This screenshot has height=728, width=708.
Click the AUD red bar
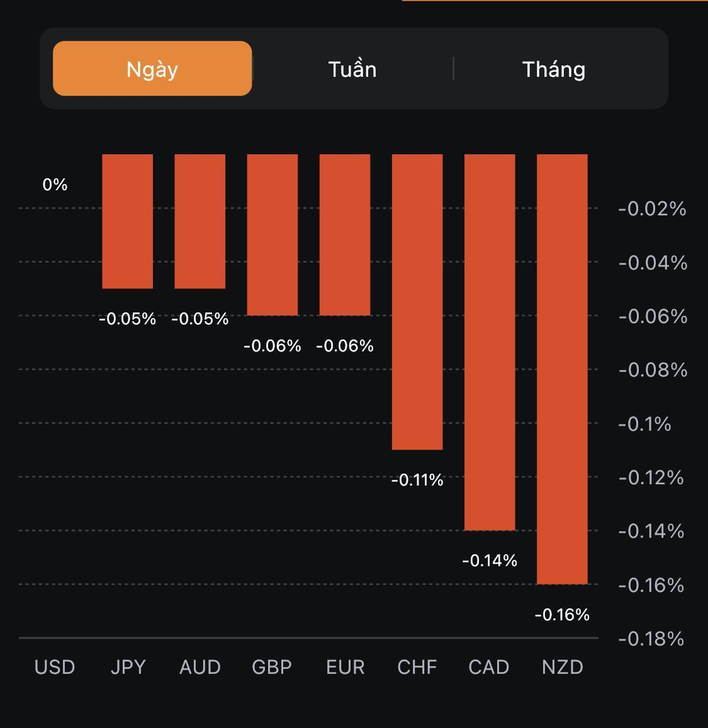pyautogui.click(x=200, y=221)
